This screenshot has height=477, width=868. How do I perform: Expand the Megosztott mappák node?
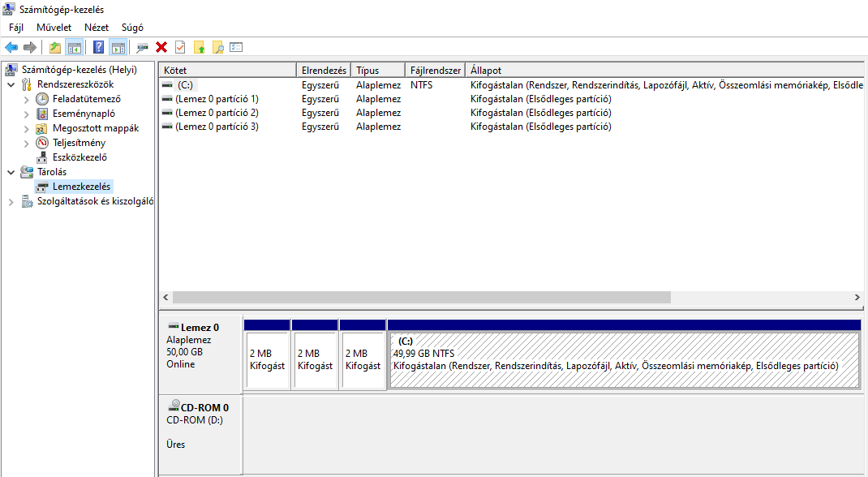click(26, 128)
